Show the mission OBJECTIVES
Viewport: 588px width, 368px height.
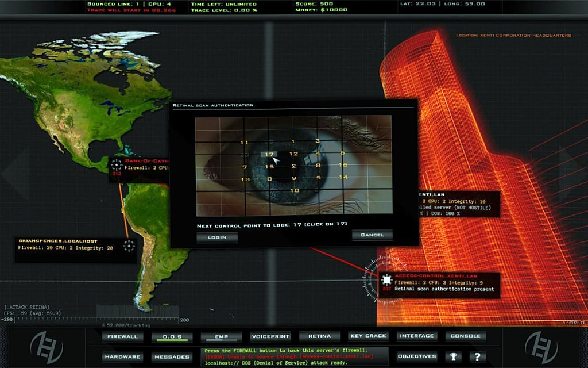click(x=417, y=356)
